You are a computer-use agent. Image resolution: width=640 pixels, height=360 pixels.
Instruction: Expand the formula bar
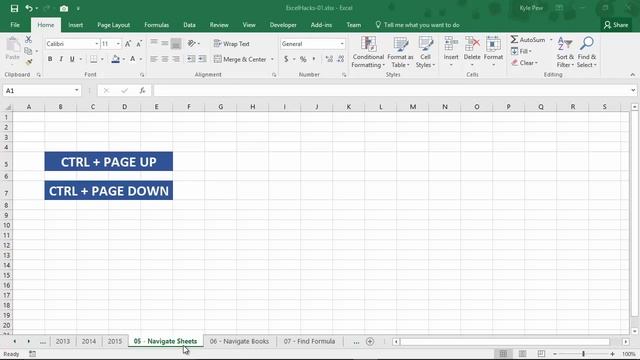tap(633, 90)
